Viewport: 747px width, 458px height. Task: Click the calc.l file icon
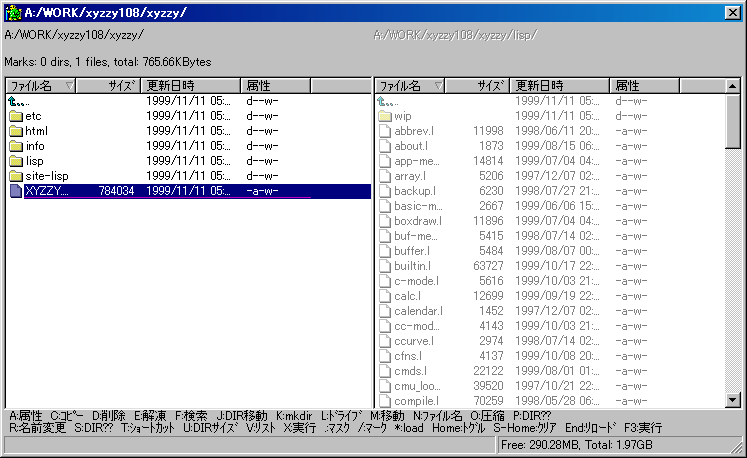point(385,296)
